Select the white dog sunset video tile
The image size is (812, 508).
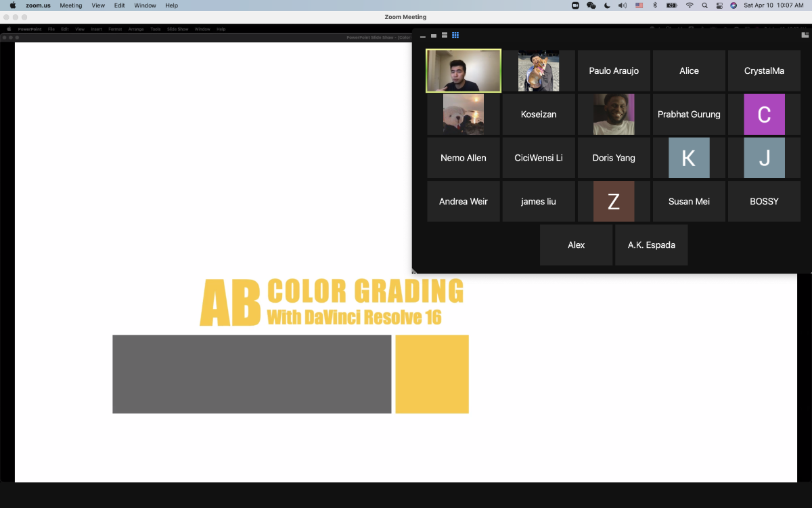tap(464, 114)
